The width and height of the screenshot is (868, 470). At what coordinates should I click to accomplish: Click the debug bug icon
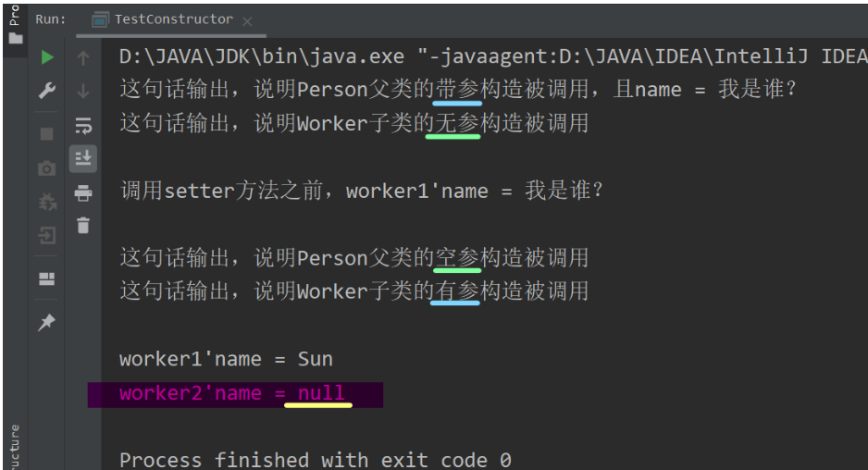(x=46, y=202)
